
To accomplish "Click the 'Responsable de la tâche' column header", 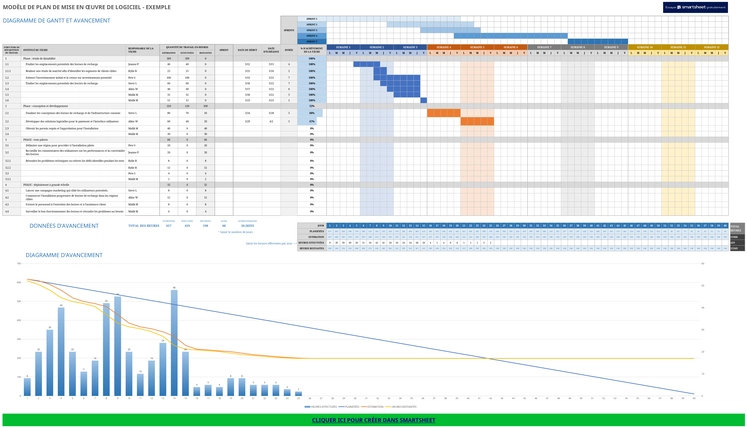I will tap(143, 50).
